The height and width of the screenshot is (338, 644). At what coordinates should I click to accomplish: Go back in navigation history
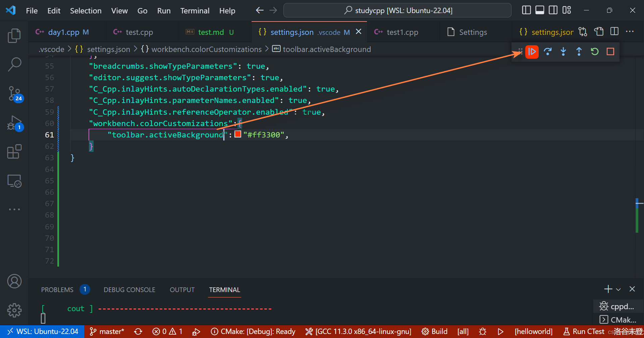point(260,10)
